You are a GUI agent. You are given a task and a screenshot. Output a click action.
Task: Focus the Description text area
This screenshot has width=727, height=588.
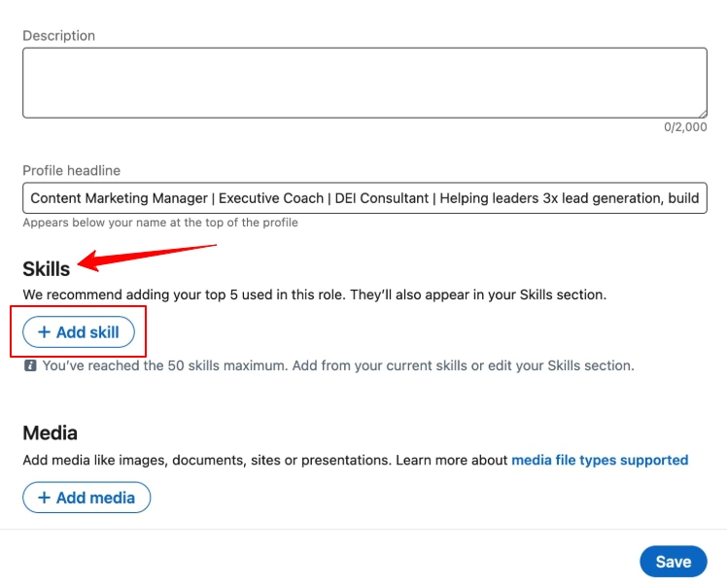click(364, 83)
